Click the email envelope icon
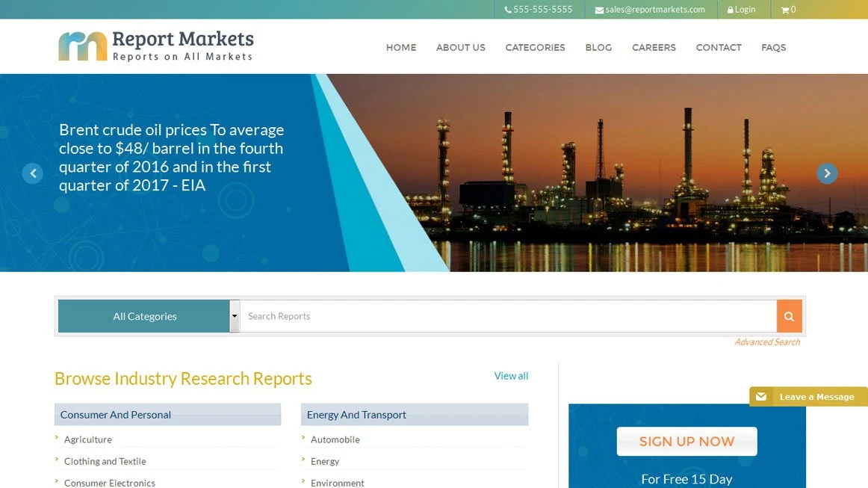Viewport: 868px width, 488px height. (x=599, y=10)
